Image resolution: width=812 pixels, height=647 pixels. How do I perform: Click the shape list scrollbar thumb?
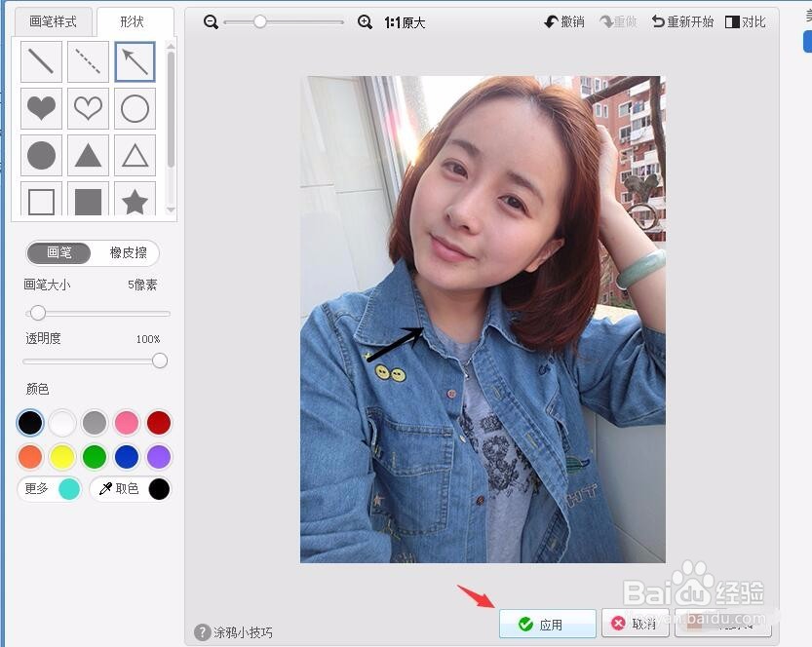coord(171,109)
